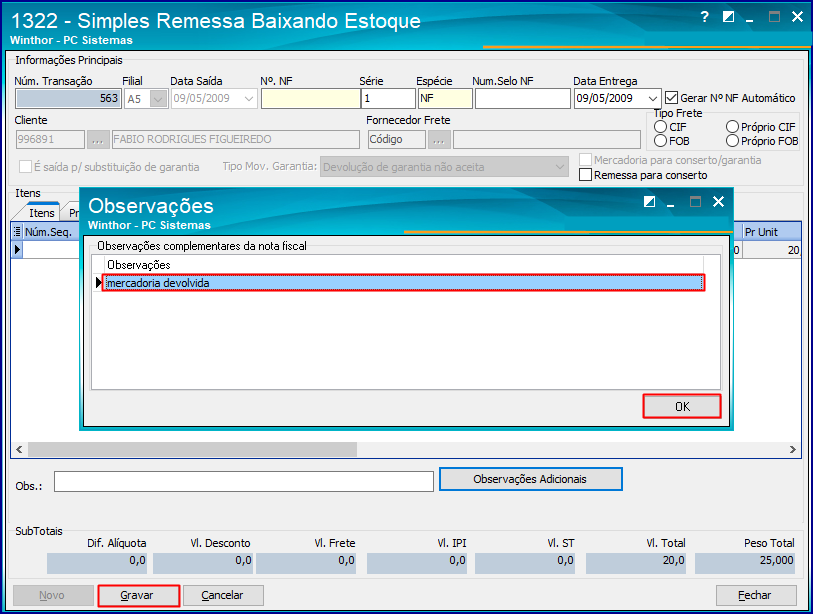Click the Núm.Seq. column header
813x614 pixels.
click(x=51, y=232)
